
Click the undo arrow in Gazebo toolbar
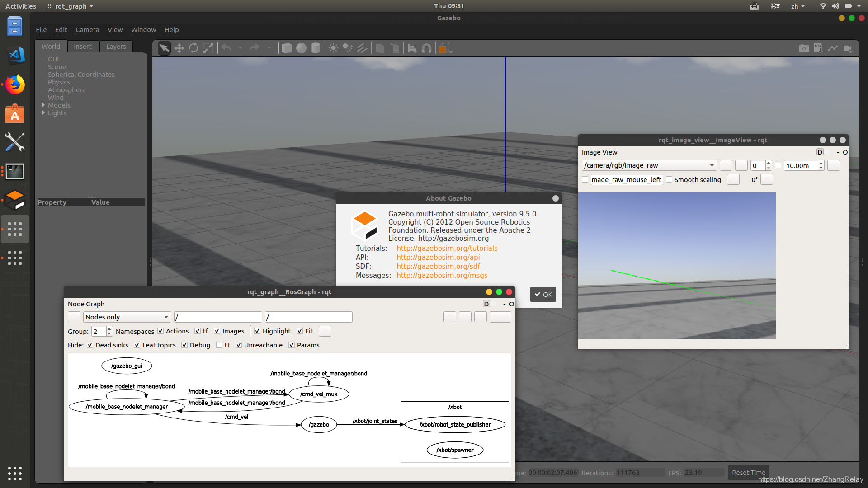[226, 48]
